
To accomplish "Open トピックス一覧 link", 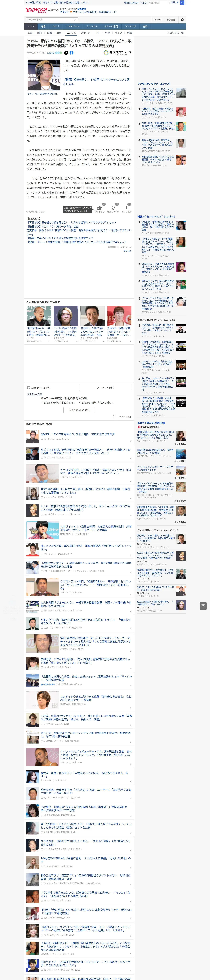I will (x=175, y=33).
